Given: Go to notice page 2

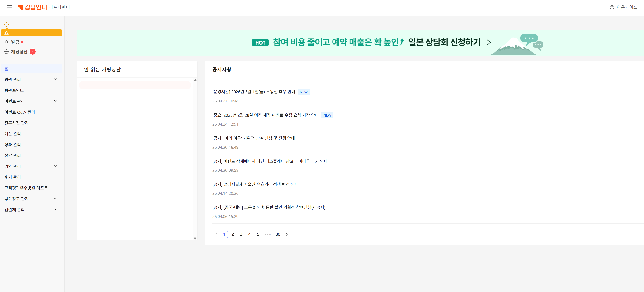Looking at the screenshot, I should click(x=232, y=234).
